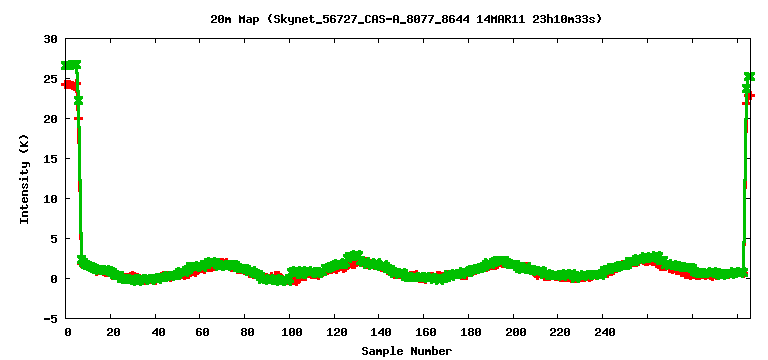Click the x-axis tick label 0
This screenshot has height=360, width=768.
pyautogui.click(x=68, y=332)
